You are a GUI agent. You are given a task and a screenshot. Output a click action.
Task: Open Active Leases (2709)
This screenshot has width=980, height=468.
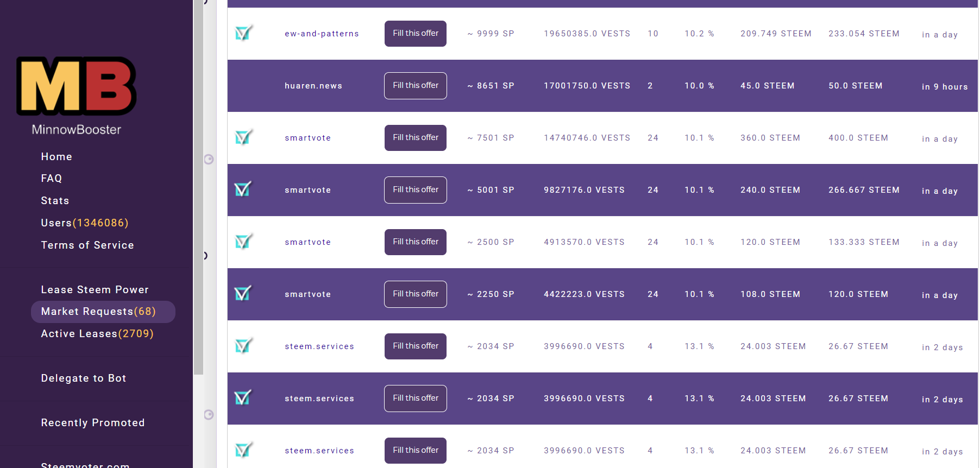point(97,334)
